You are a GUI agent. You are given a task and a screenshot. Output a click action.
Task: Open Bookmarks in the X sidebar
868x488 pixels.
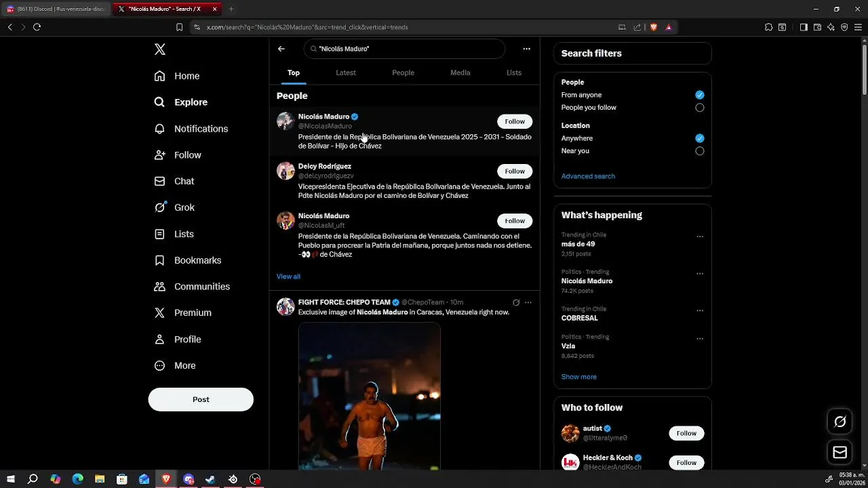click(188, 260)
